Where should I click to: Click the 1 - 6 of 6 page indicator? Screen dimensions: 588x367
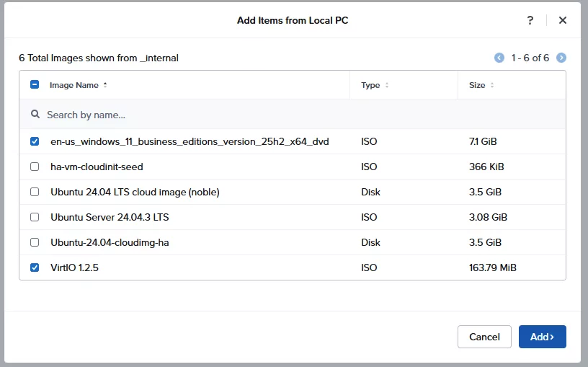pyautogui.click(x=530, y=58)
